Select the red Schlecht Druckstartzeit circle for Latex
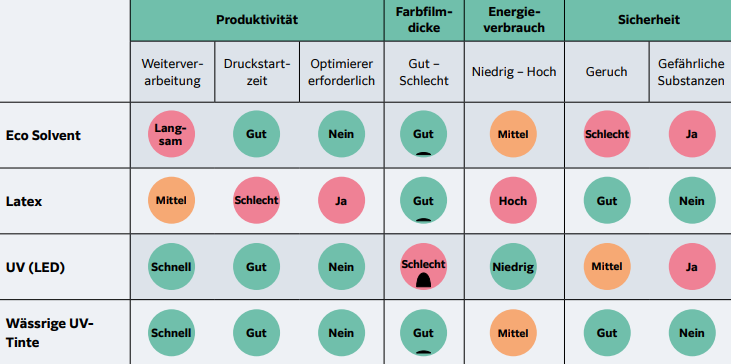The height and width of the screenshot is (364, 731). pos(256,200)
